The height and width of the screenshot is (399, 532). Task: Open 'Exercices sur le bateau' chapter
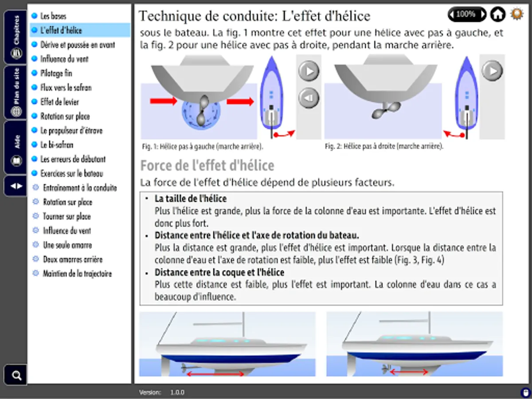click(x=71, y=173)
